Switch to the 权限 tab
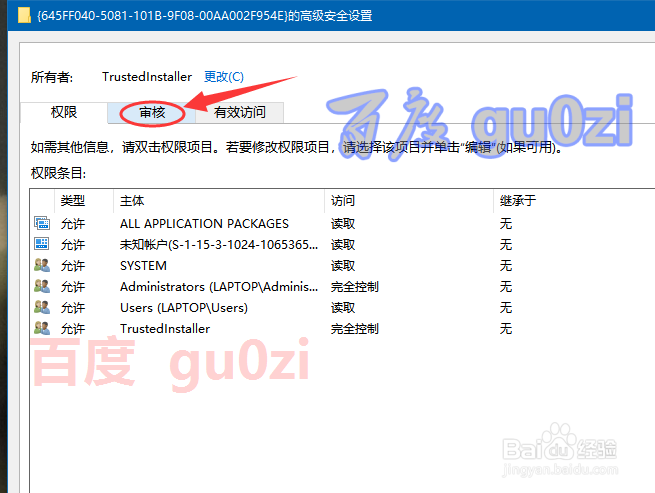This screenshot has width=655, height=493. 64,112
